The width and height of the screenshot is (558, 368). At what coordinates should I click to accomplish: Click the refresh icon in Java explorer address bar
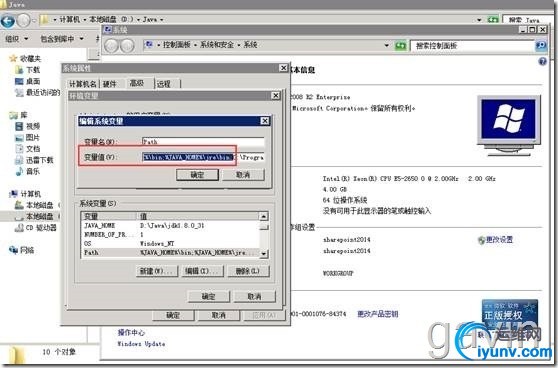(493, 20)
